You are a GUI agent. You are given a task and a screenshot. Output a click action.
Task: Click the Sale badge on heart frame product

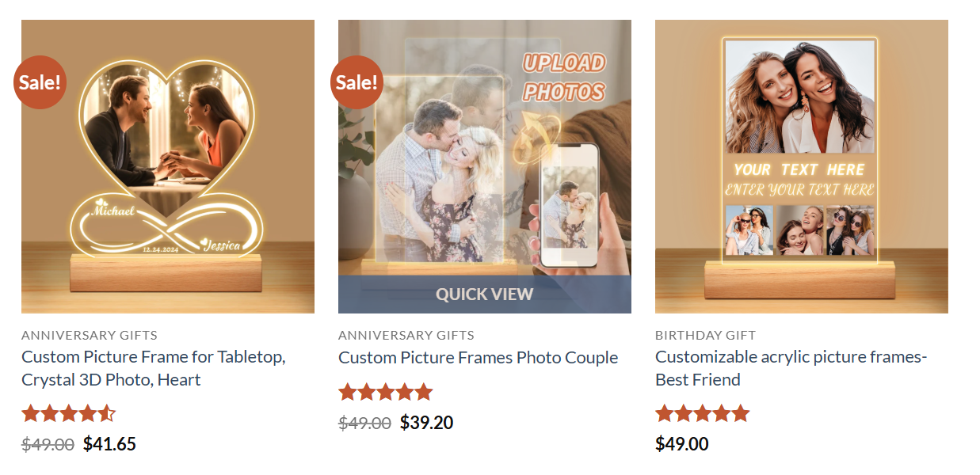(x=40, y=82)
